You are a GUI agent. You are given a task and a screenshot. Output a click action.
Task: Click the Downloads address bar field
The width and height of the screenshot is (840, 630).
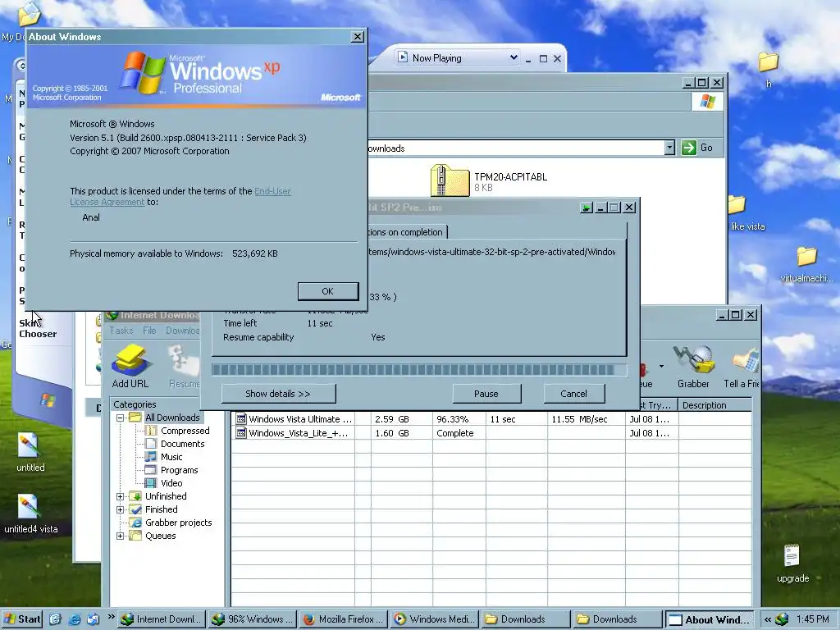(516, 148)
